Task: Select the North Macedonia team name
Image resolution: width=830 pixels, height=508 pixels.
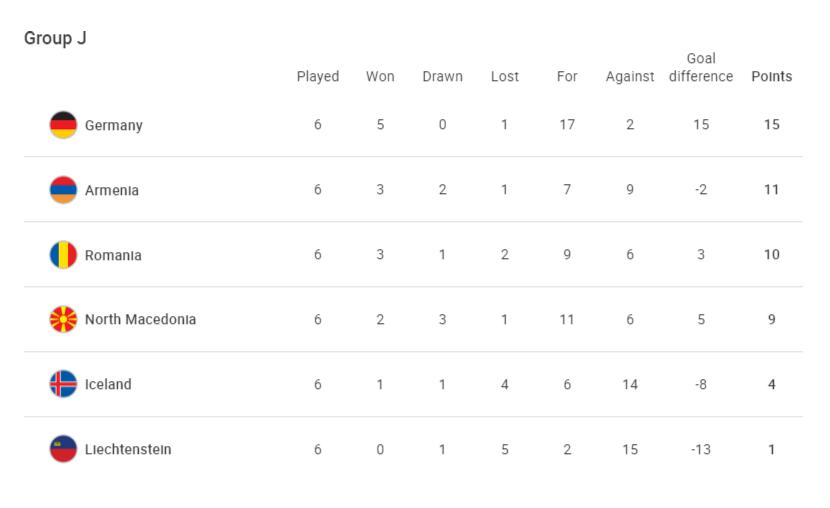Action: click(140, 320)
